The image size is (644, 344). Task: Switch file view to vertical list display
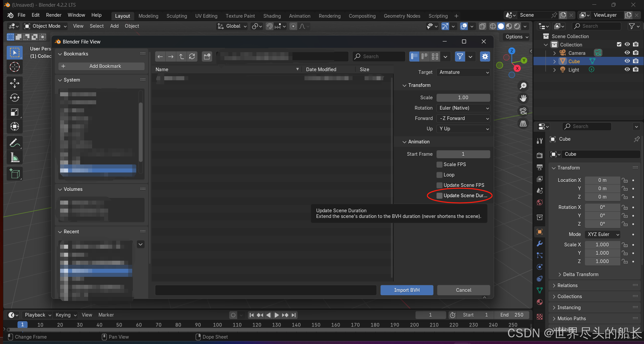414,56
